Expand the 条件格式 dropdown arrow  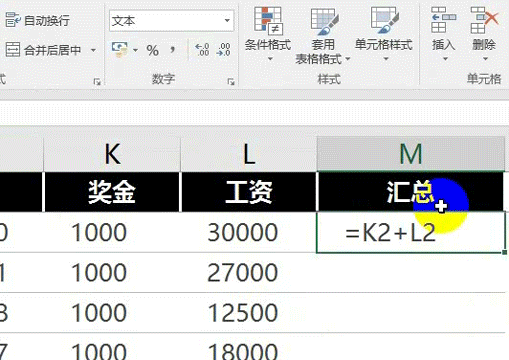click(x=270, y=59)
